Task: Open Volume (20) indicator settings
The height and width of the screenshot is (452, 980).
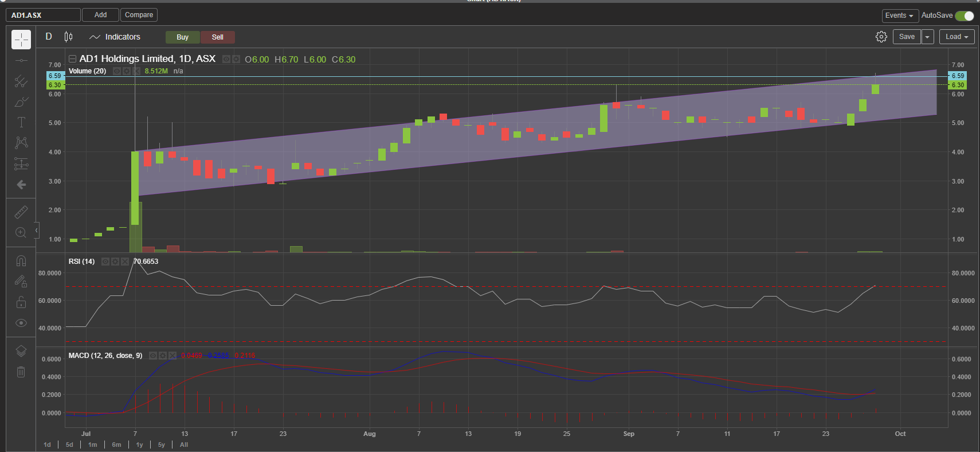Action: (x=127, y=71)
